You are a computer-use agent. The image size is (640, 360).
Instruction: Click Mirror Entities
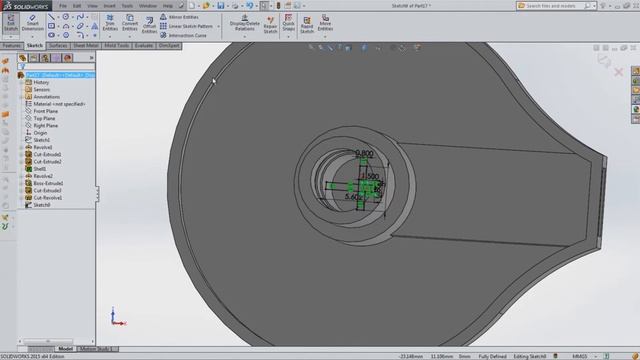tap(179, 17)
